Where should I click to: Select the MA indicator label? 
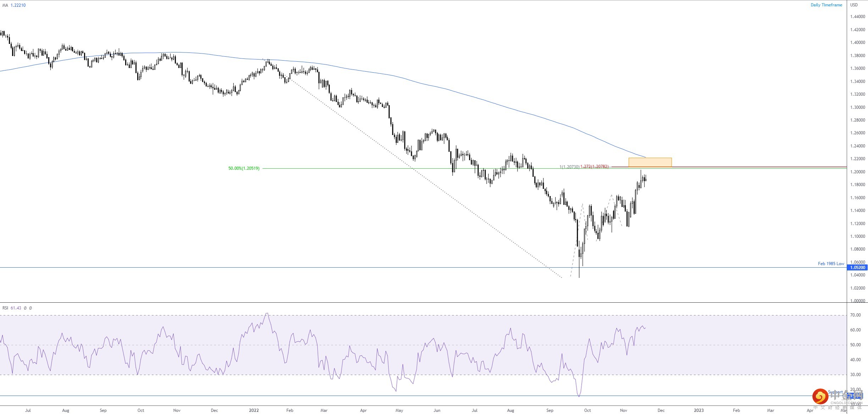pos(5,5)
